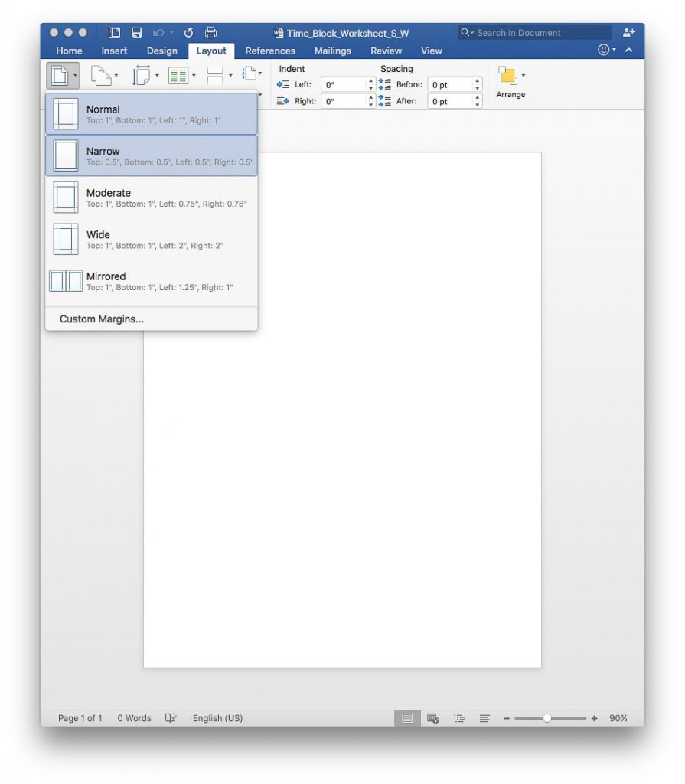Viewport: 685px width, 784px height.
Task: Open the Margins dropdown arrow
Action: (x=73, y=77)
